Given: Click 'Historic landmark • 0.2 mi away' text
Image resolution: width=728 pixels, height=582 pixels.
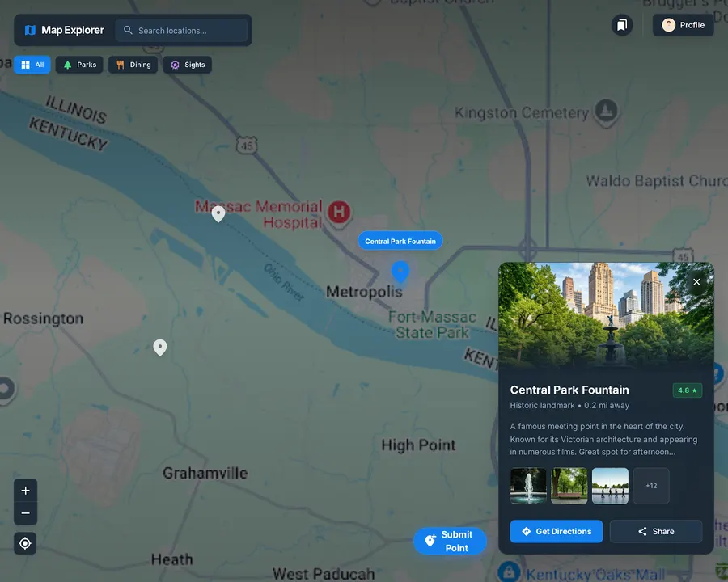Looking at the screenshot, I should click(x=569, y=406).
